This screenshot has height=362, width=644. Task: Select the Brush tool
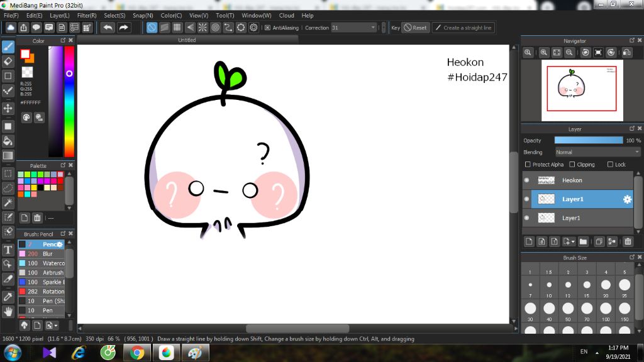pos(8,47)
